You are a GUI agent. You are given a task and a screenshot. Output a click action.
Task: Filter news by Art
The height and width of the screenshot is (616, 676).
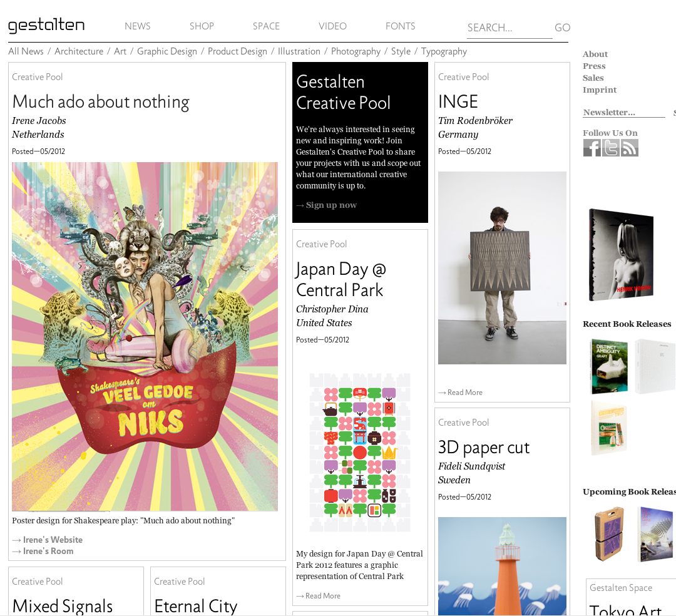click(x=120, y=51)
